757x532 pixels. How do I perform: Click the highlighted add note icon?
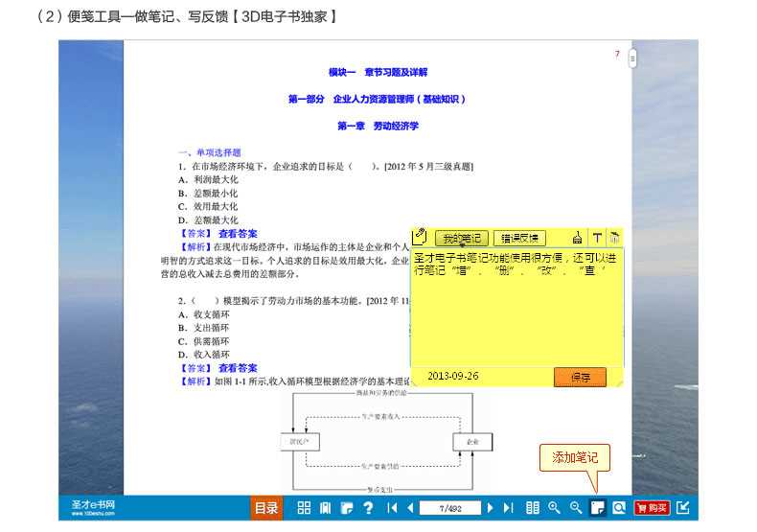(597, 508)
